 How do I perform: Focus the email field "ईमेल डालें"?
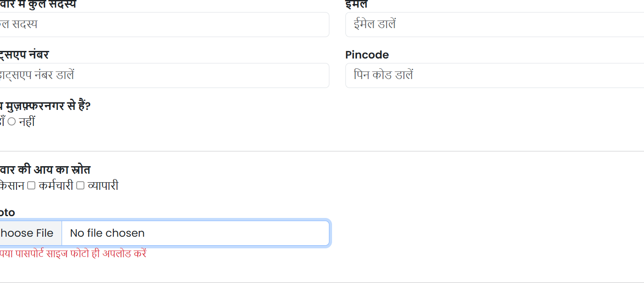[494, 25]
